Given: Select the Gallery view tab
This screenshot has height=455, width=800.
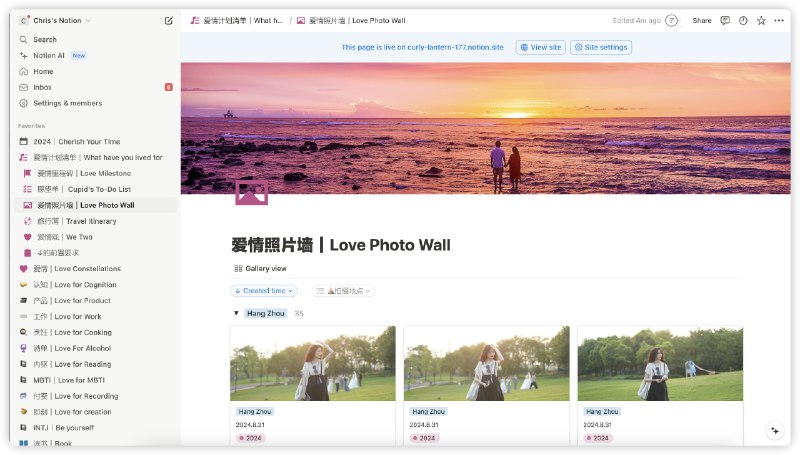Looking at the screenshot, I should [260, 268].
